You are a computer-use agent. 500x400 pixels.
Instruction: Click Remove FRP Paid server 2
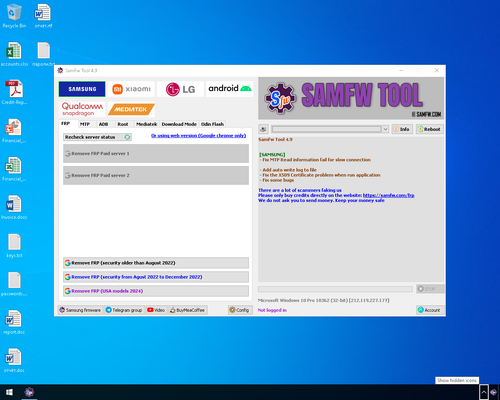tap(156, 175)
